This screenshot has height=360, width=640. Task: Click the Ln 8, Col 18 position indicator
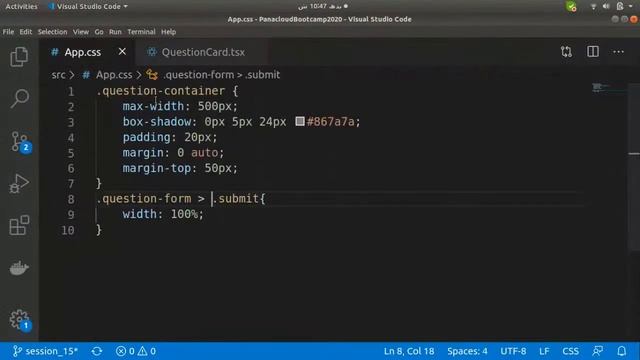click(409, 351)
